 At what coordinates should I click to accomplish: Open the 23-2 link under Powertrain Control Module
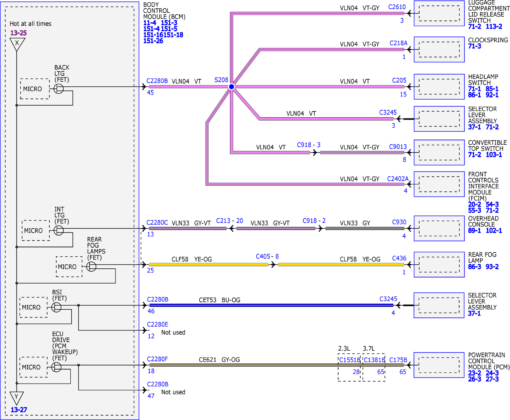(x=474, y=373)
